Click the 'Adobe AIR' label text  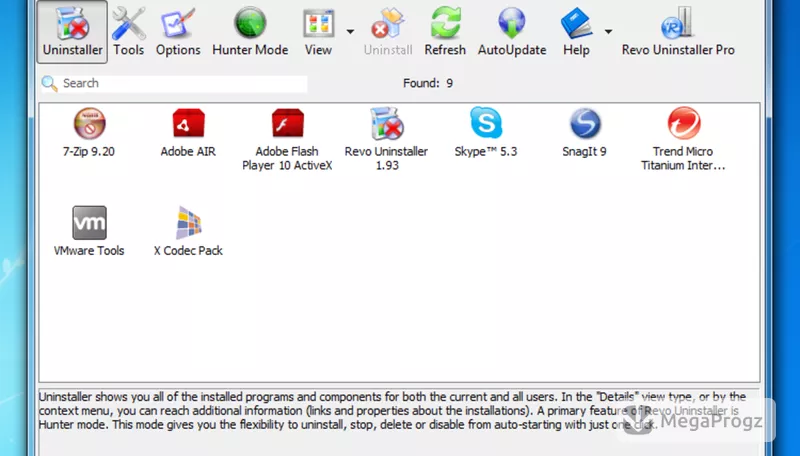point(188,151)
